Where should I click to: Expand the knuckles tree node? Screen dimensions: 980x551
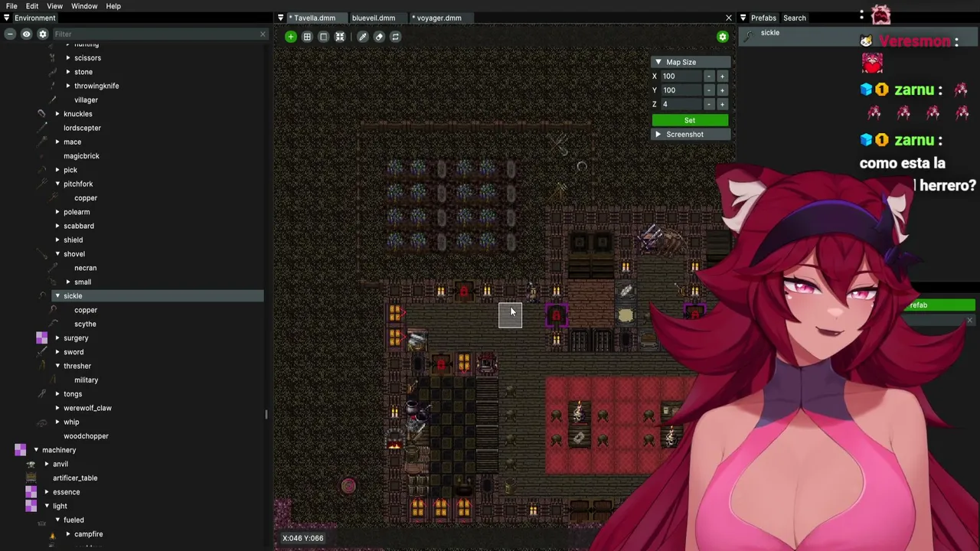(x=57, y=114)
